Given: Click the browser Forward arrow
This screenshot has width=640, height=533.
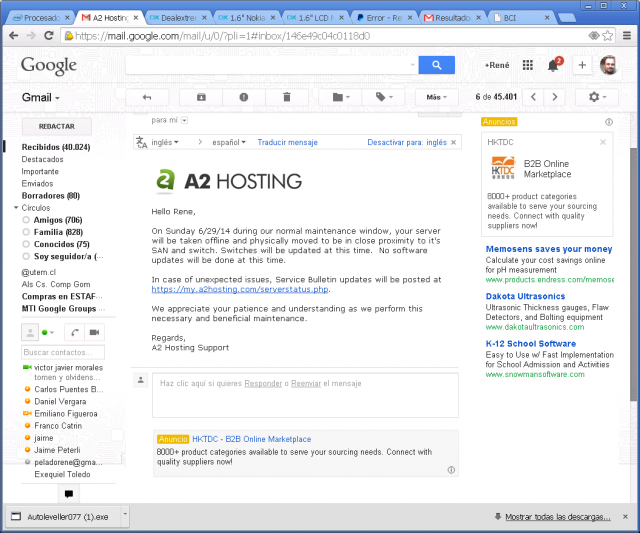Looking at the screenshot, I should (31, 36).
